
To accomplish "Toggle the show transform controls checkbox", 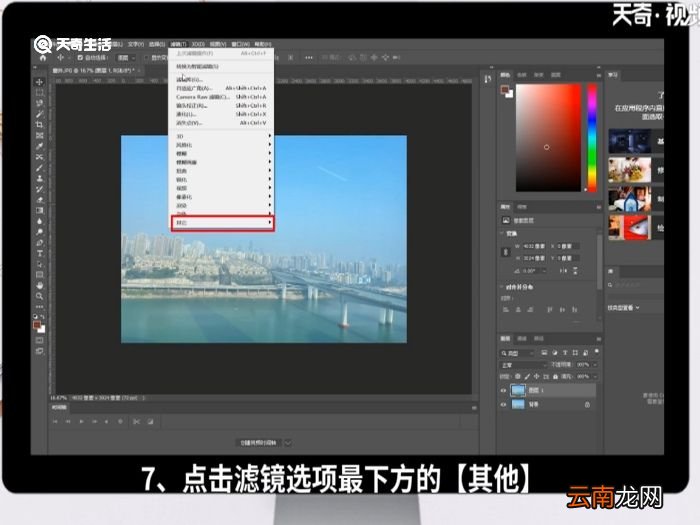I will coord(146,58).
